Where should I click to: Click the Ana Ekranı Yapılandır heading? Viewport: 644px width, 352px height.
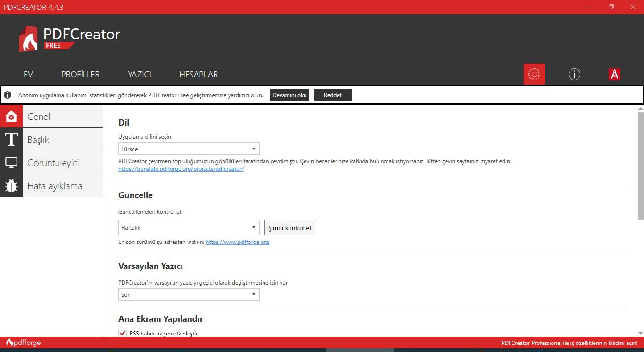(161, 319)
